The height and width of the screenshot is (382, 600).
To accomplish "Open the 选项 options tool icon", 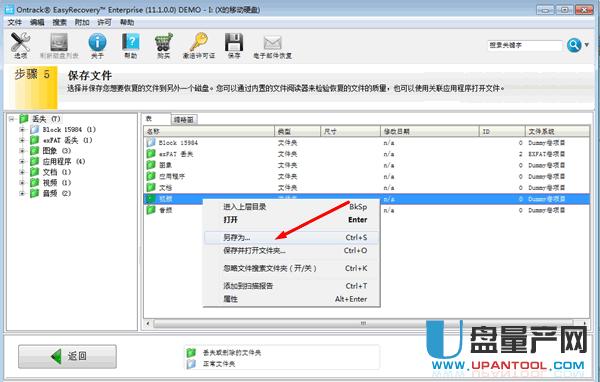I will pyautogui.click(x=20, y=42).
